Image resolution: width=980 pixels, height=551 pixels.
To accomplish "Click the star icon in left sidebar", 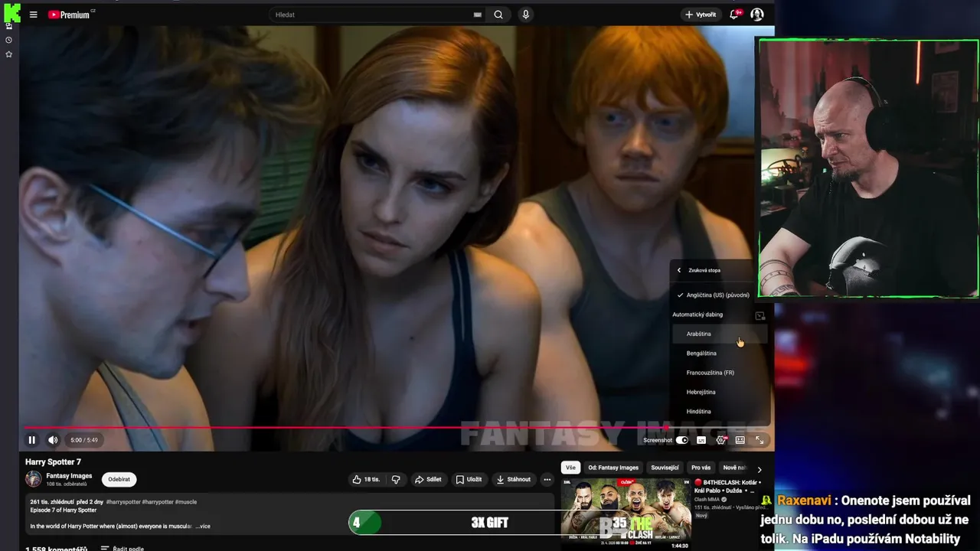I will tap(8, 54).
